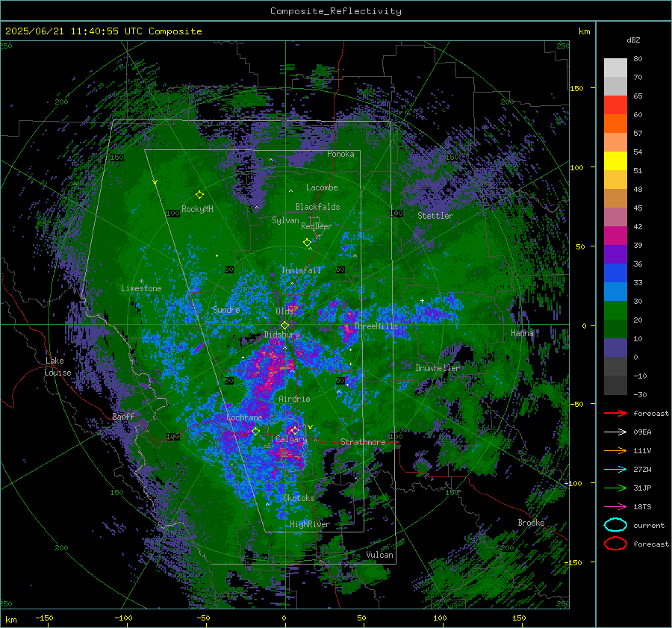Click the dBZ legend heading

tap(633, 40)
